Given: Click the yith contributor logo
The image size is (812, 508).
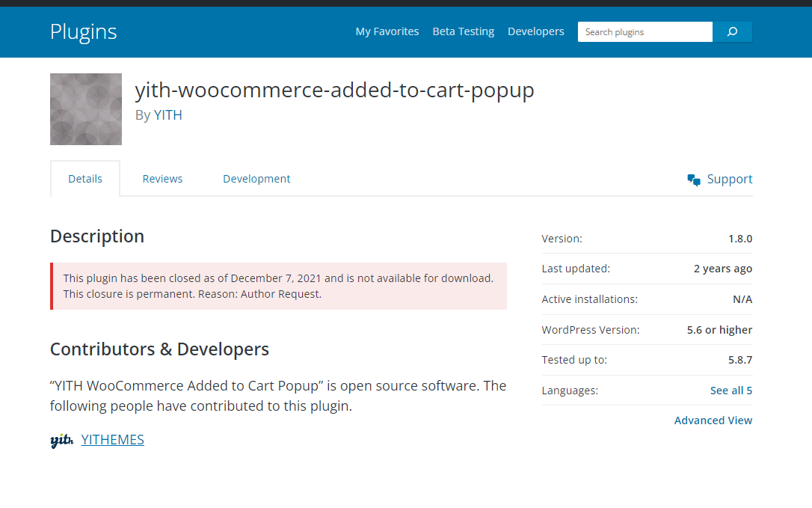Looking at the screenshot, I should (62, 440).
